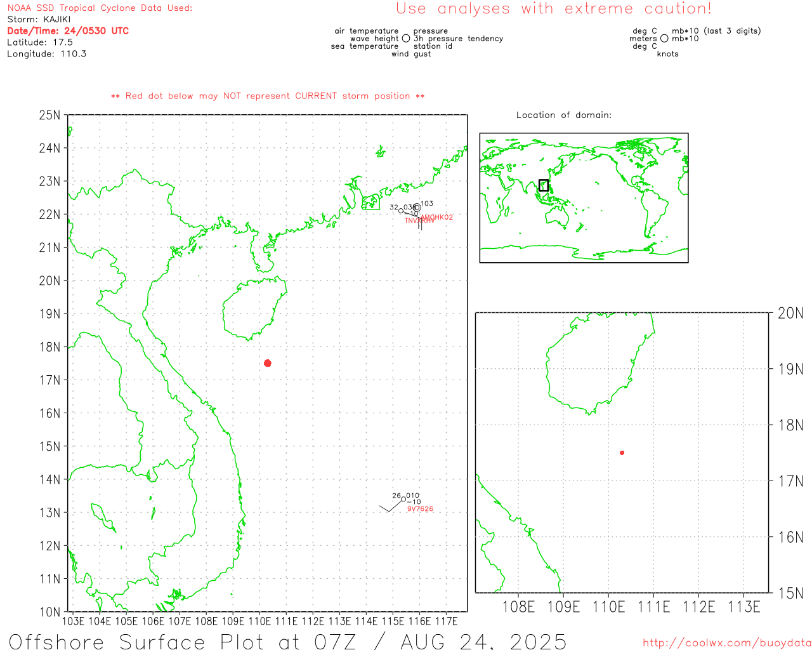Click the 25N latitude label on main map
Image resolution: width=812 pixels, height=650 pixels.
[49, 116]
